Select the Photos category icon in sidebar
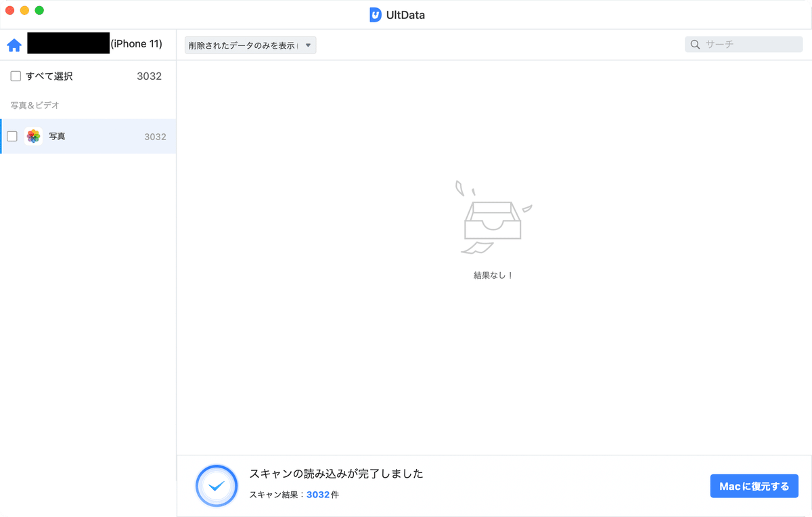This screenshot has height=517, width=812. (33, 136)
